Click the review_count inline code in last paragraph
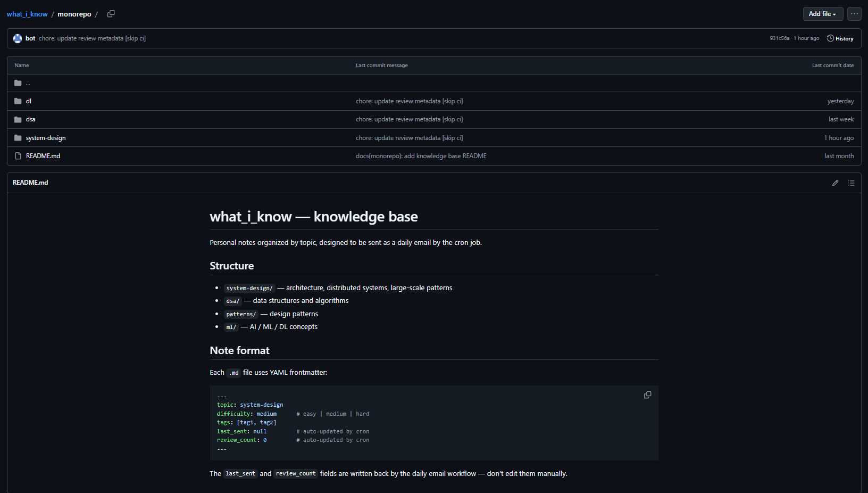The height and width of the screenshot is (493, 868). click(296, 474)
